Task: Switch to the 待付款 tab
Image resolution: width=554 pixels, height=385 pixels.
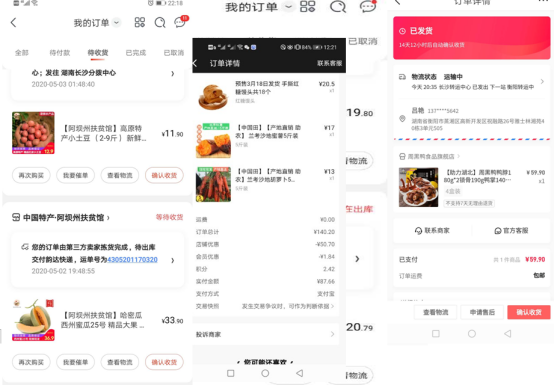Action: [x=60, y=53]
